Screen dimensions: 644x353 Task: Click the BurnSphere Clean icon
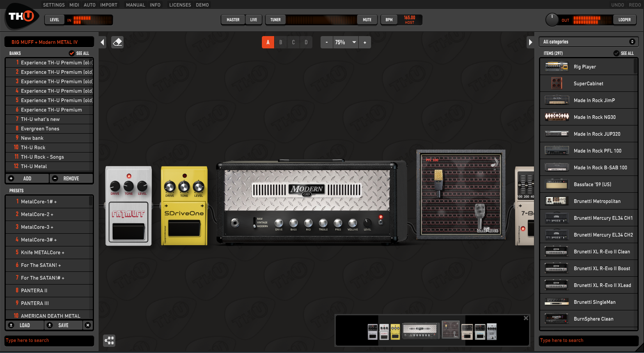(x=556, y=319)
